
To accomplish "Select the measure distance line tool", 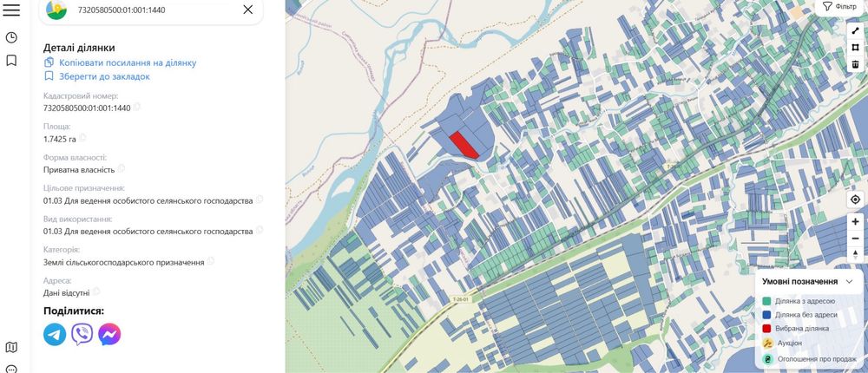I will tap(855, 31).
